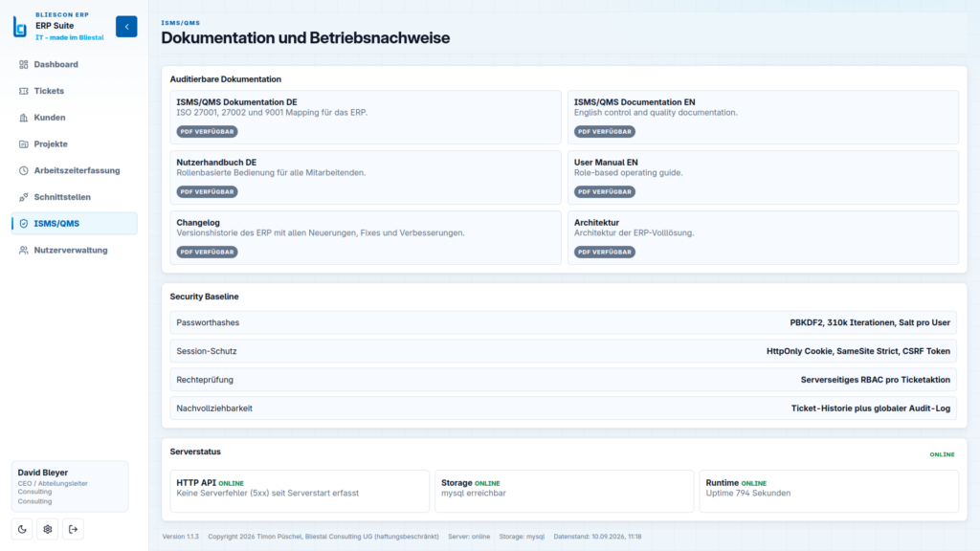This screenshot has height=551, width=980.
Task: Select the Kunden building icon
Action: tap(24, 118)
